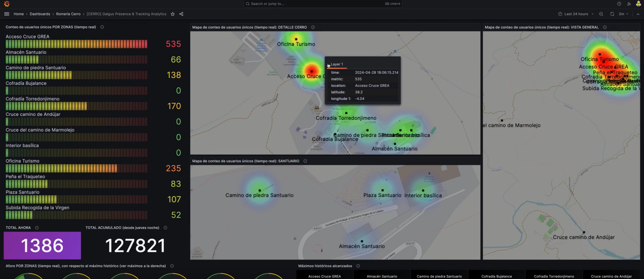Click the clock icon in time picker
644x279 pixels.
coord(560,14)
